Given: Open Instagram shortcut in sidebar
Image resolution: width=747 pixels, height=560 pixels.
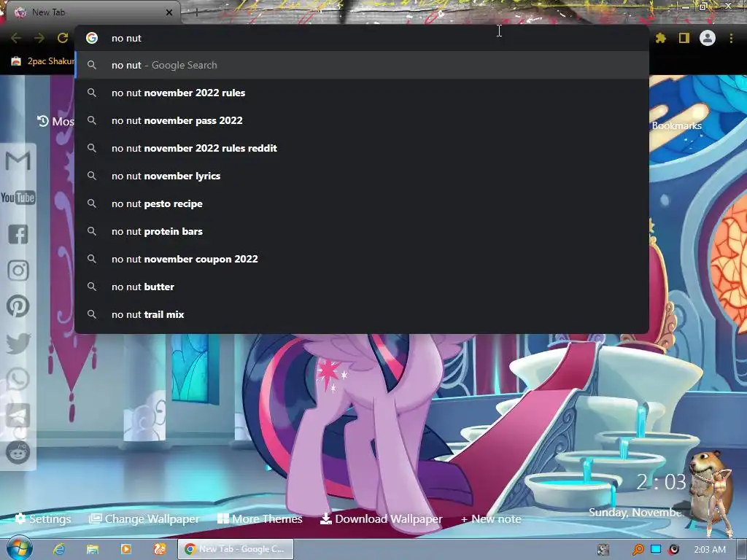Looking at the screenshot, I should [18, 271].
